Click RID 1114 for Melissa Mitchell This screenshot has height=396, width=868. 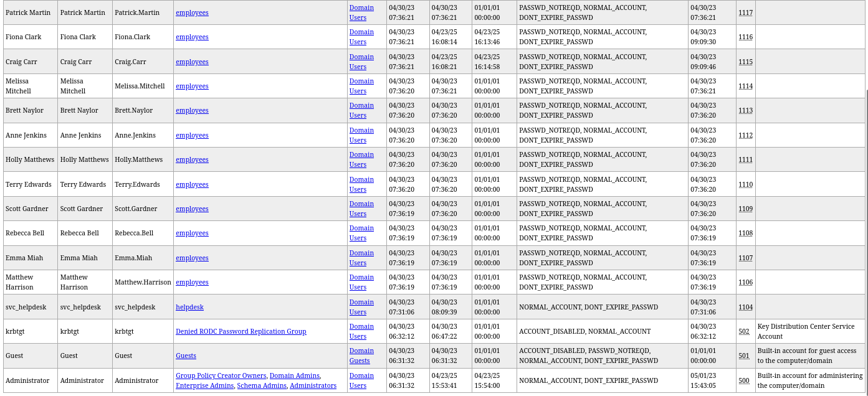tap(745, 86)
